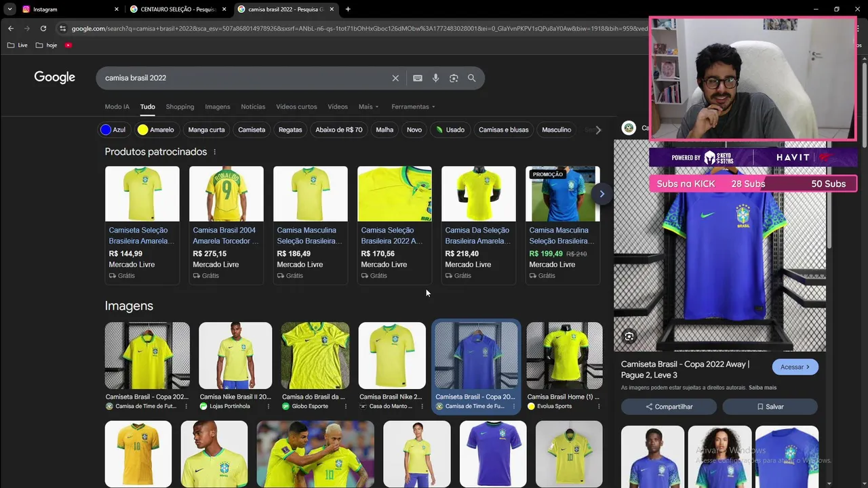Click inside the Google search field

pyautogui.click(x=244, y=78)
